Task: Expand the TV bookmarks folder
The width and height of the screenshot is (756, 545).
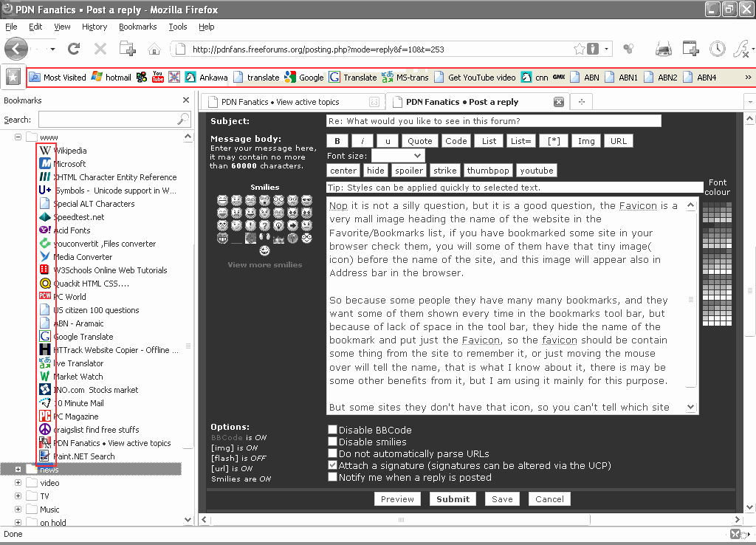Action: point(18,496)
